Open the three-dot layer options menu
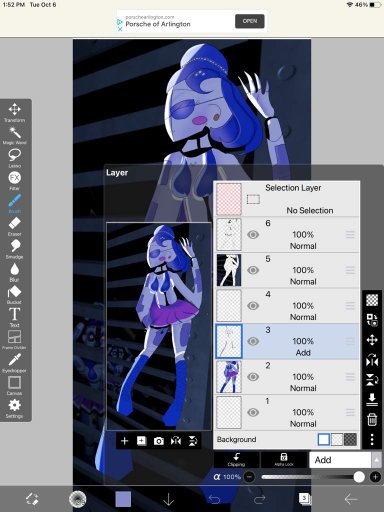Viewport: 384px width, 512px height. pyautogui.click(x=372, y=439)
